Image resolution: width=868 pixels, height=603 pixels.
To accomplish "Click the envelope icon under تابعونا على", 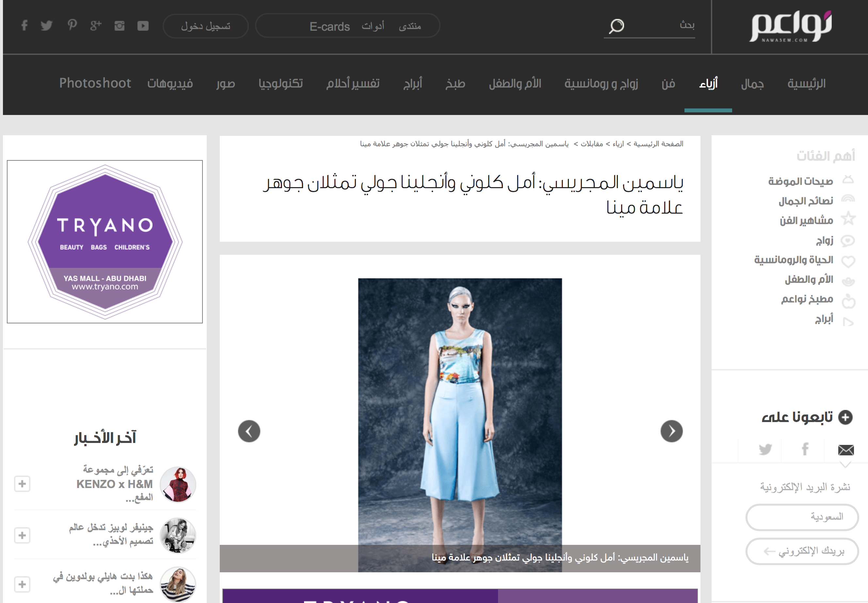I will pyautogui.click(x=846, y=449).
